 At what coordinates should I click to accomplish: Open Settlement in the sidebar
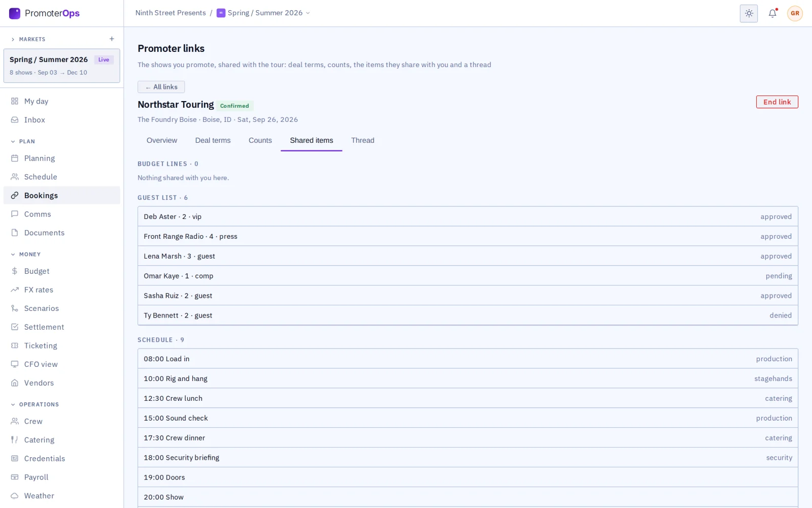[62, 327]
